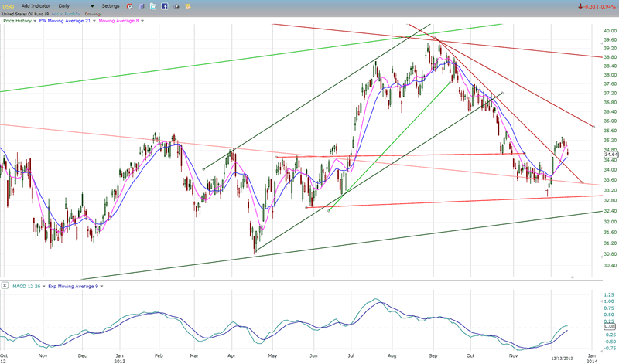Viewport: 619px width, 364px height.
Task: Expand Exp Moving Average 9 dropdown
Action: point(101,286)
